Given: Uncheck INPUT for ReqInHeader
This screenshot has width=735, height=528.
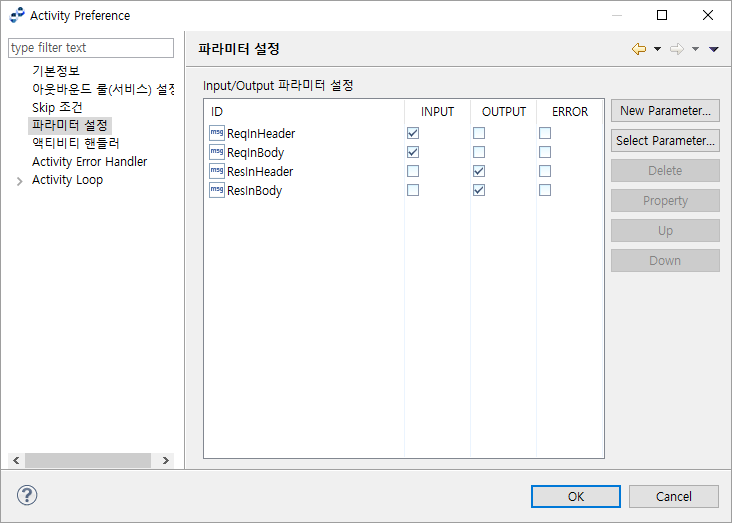Looking at the screenshot, I should tap(413, 133).
